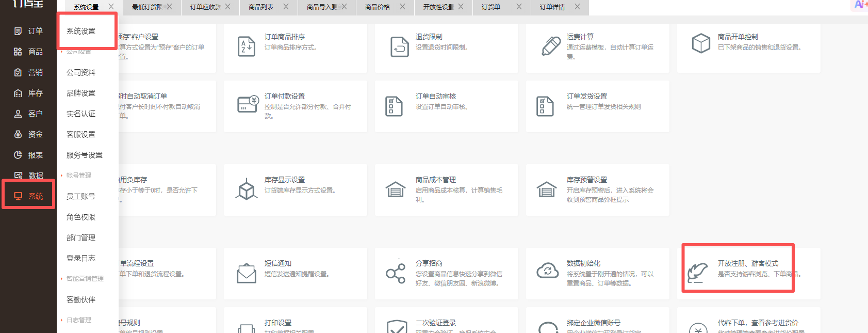This screenshot has width=868, height=333.
Task: Open the 报表 sidebar icon
Action: point(18,155)
